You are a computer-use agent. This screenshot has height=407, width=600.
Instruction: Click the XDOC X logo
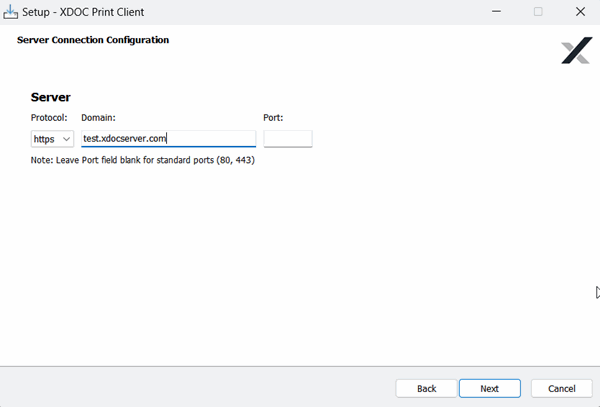click(576, 51)
